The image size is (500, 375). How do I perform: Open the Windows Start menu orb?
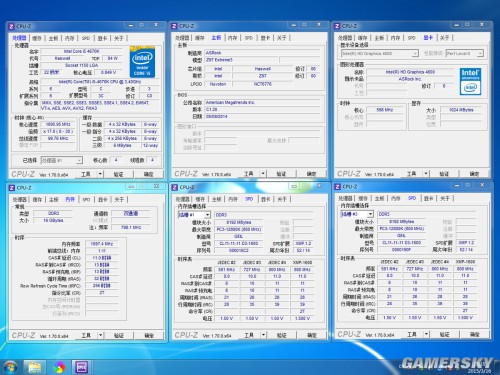pyautogui.click(x=11, y=367)
